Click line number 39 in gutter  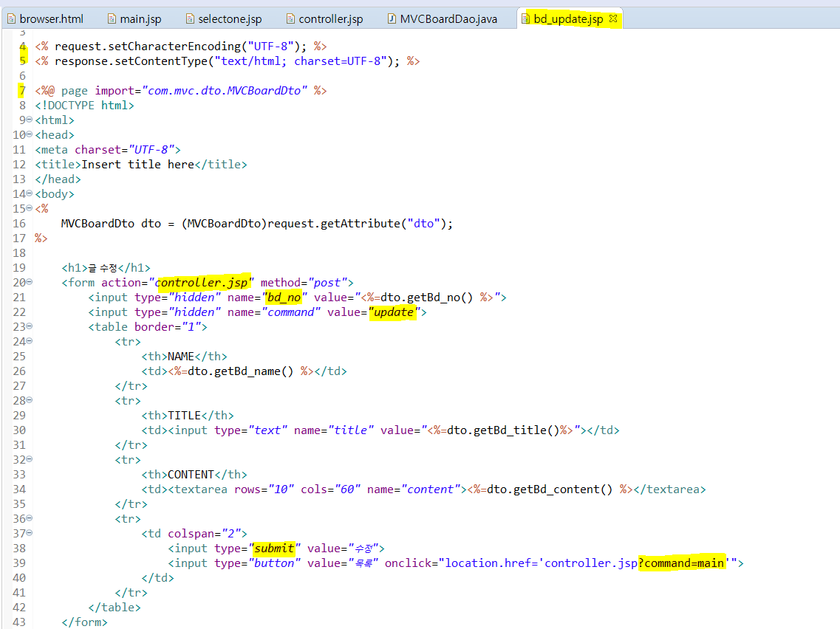pos(18,563)
